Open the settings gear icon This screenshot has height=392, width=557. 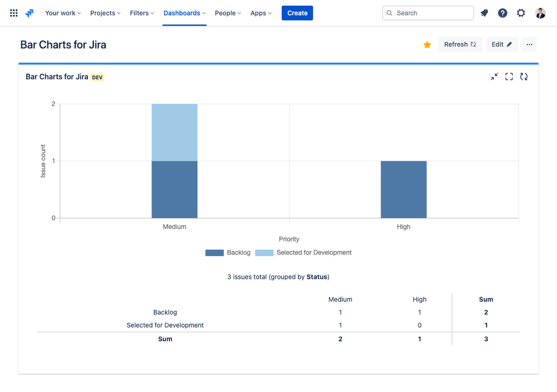click(521, 13)
